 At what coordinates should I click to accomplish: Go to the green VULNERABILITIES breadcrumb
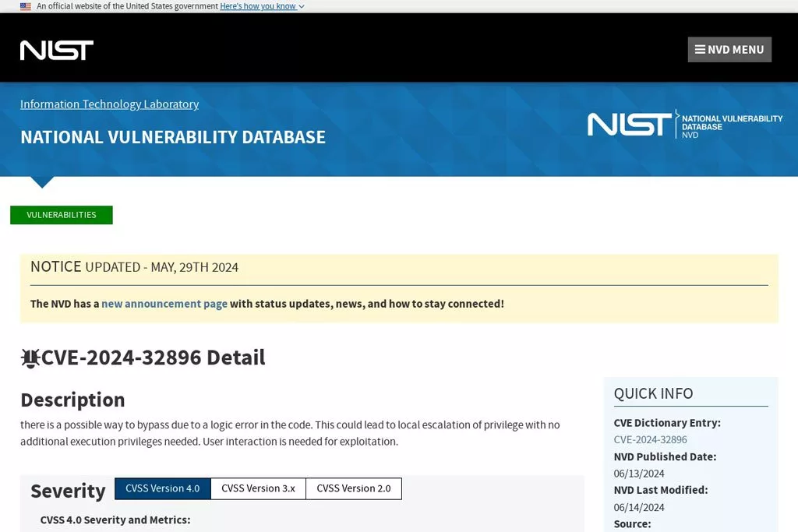click(x=62, y=215)
